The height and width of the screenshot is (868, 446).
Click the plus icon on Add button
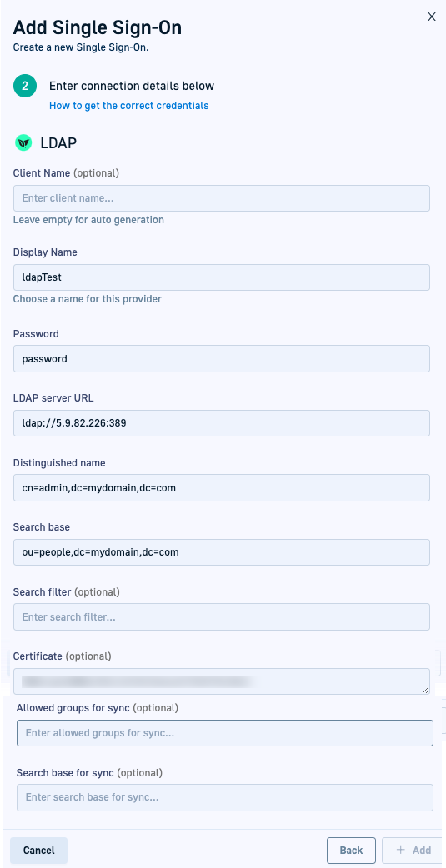tap(401, 850)
